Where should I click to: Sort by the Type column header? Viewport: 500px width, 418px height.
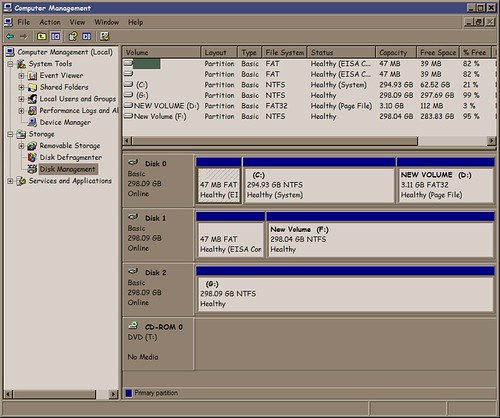(249, 52)
